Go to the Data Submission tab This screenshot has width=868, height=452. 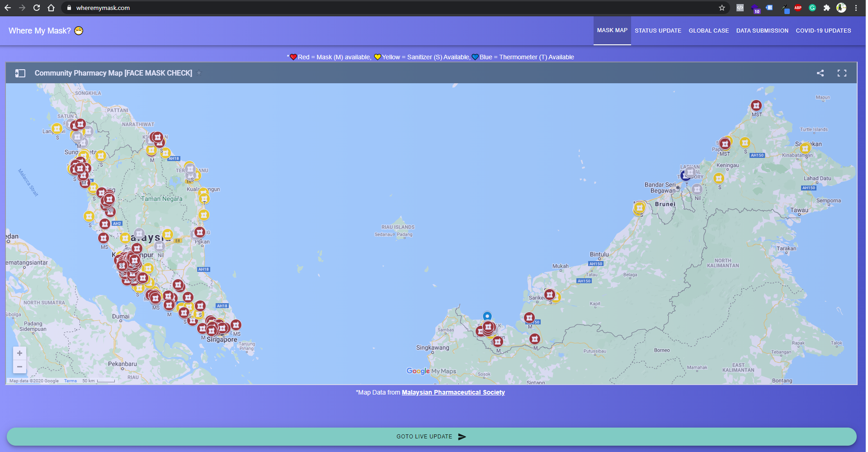click(762, 31)
